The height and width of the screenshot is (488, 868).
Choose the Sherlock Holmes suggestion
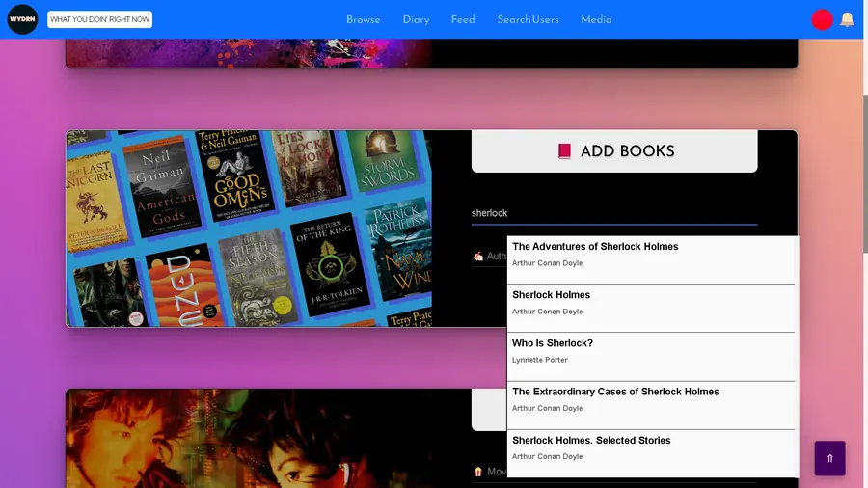tap(651, 309)
